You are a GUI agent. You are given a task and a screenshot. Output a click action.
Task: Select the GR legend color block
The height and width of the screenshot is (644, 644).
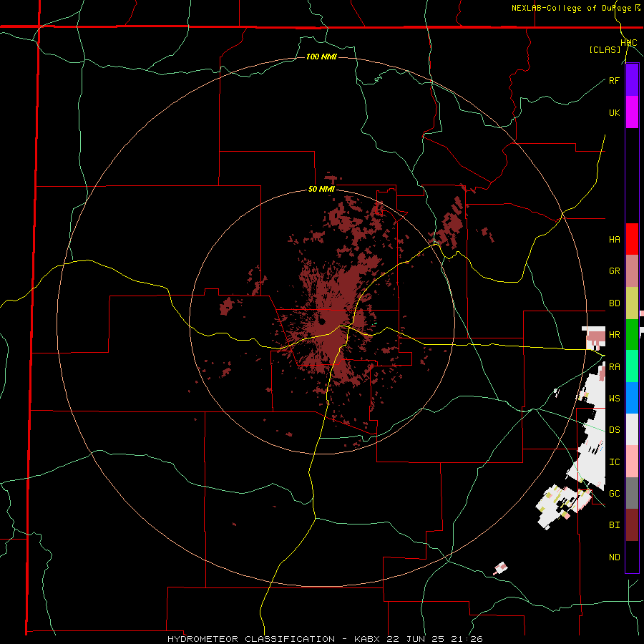pyautogui.click(x=632, y=271)
